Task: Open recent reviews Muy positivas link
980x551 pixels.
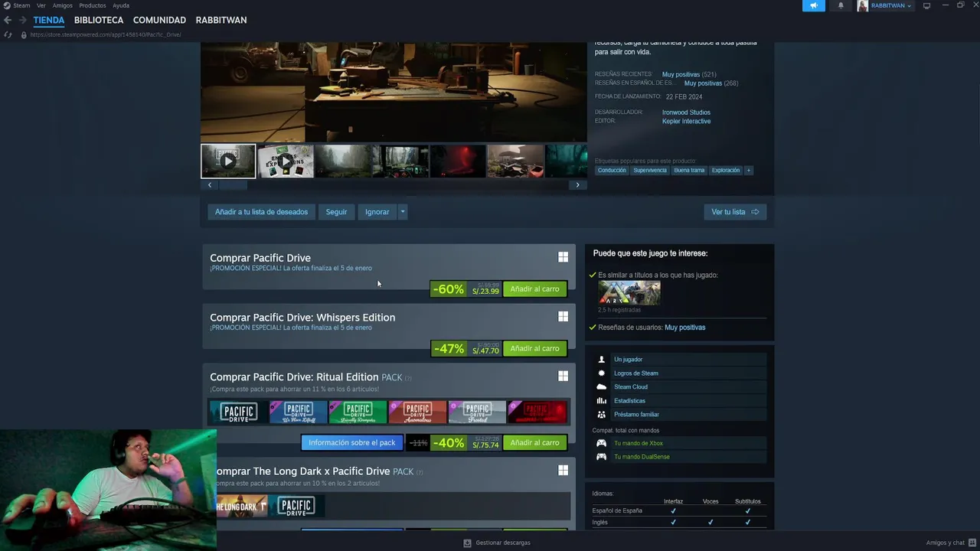Action: click(681, 74)
